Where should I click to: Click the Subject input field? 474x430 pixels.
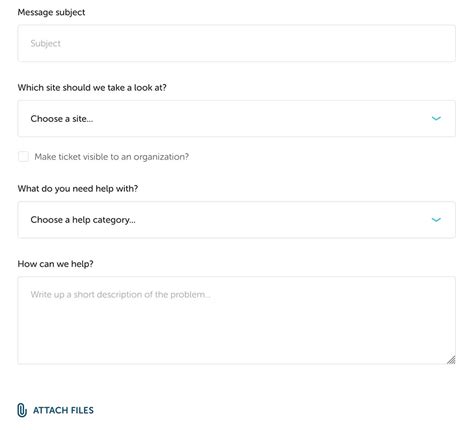pos(236,43)
